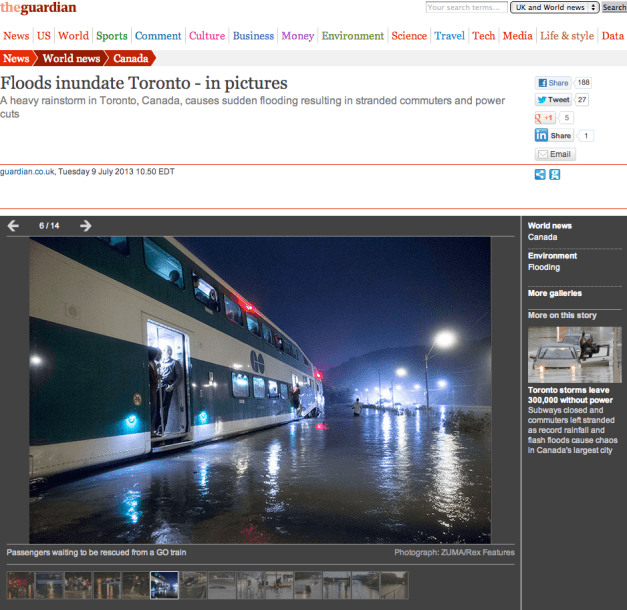This screenshot has height=610, width=627.
Task: Click the World news breadcrumb
Action: (x=69, y=59)
